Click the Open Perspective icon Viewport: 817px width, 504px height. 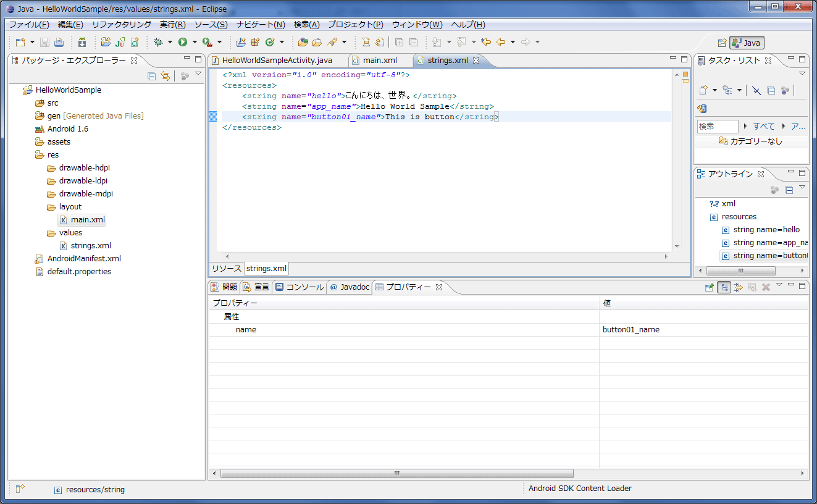click(721, 43)
